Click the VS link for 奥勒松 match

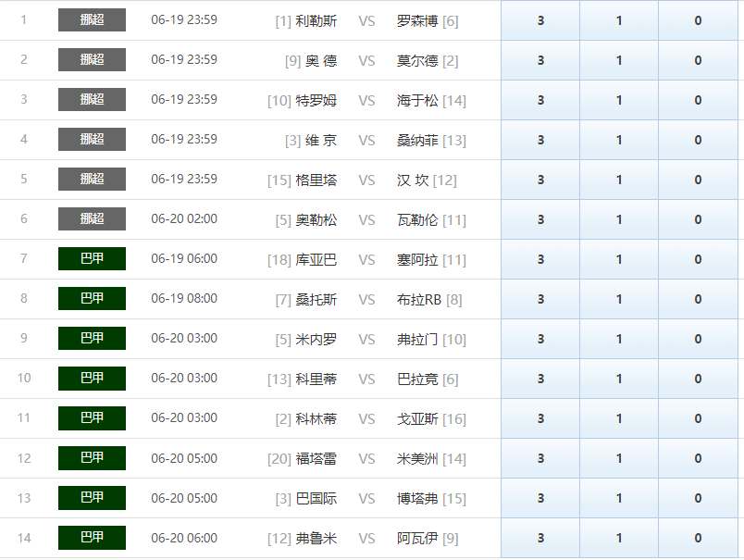click(366, 220)
